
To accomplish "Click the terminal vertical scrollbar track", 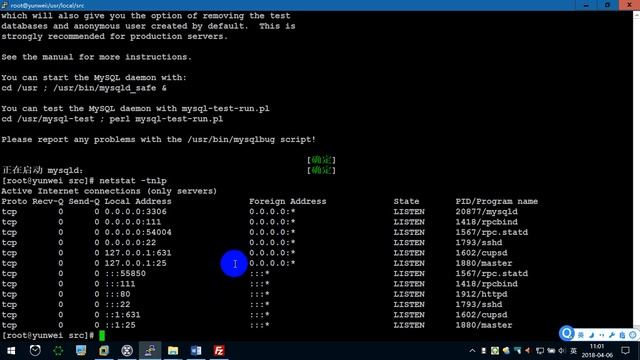I will [x=636, y=171].
